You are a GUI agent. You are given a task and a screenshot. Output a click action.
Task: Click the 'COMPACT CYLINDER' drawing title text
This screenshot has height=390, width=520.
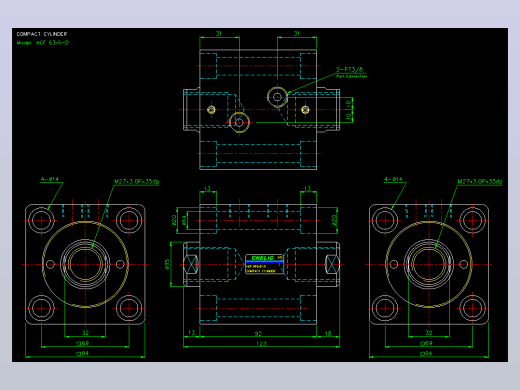42,34
